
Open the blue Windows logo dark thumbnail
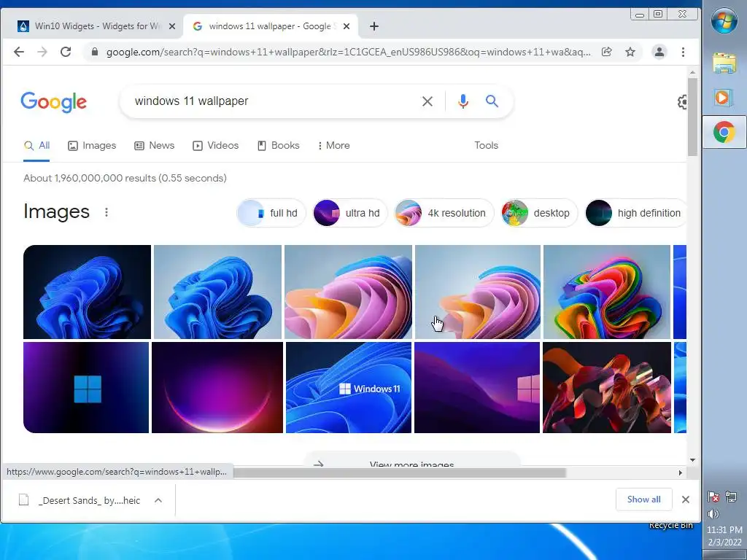[x=86, y=387]
